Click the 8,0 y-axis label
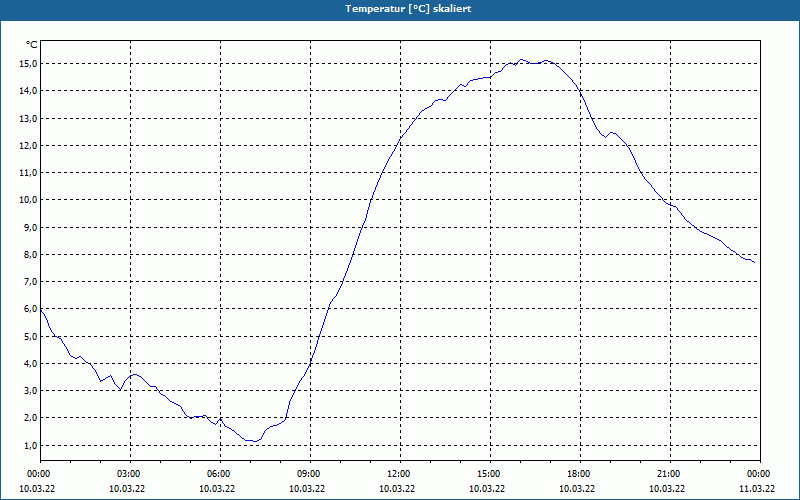 click(x=30, y=255)
